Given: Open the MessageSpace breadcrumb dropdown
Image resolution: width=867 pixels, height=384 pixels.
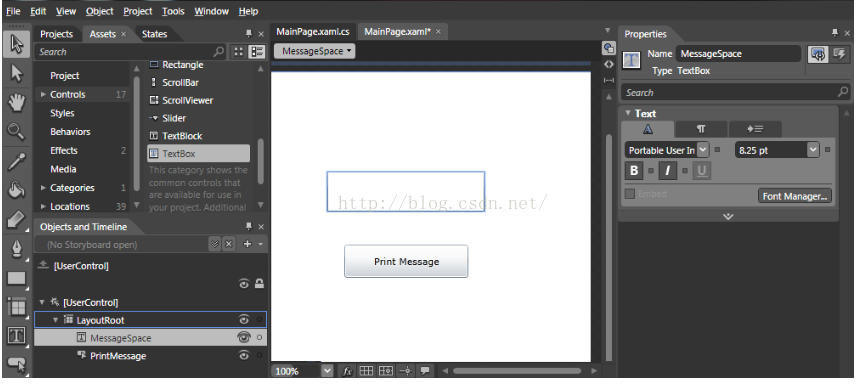Looking at the screenshot, I should click(x=315, y=51).
